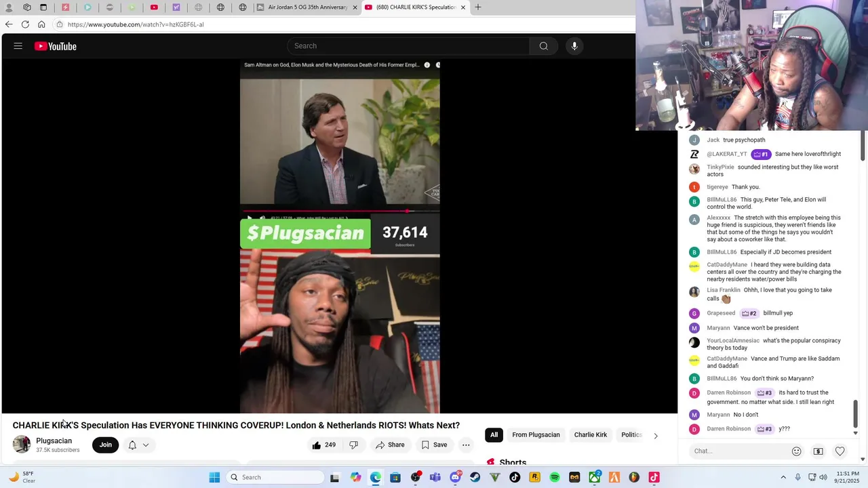
Task: Seek the embedded video red progress bar
Action: [x=340, y=211]
